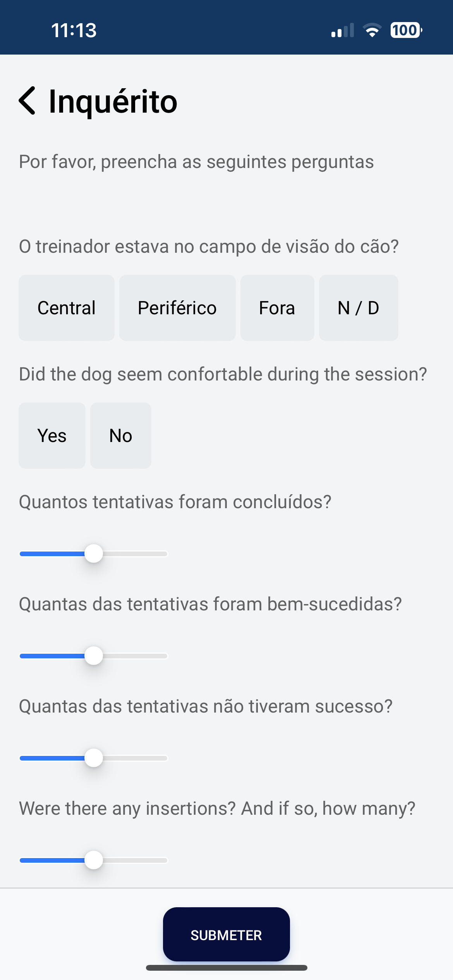This screenshot has width=453, height=980.
Task: Click the home indicator bar at bottom
Action: 226,968
